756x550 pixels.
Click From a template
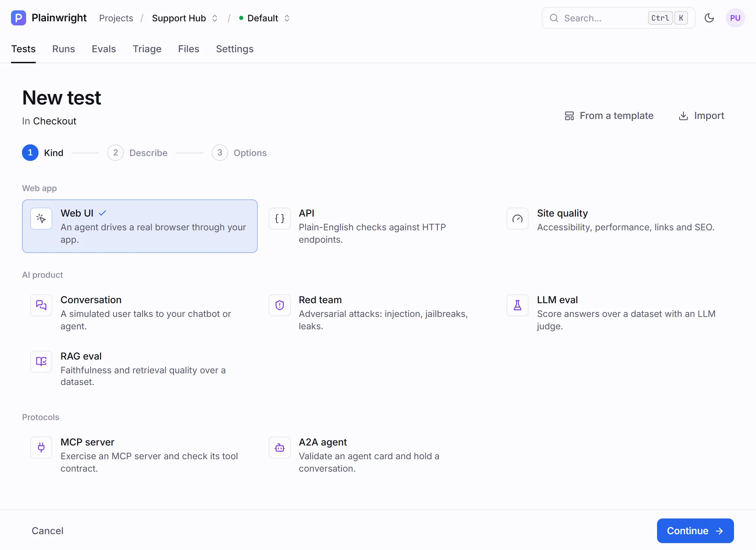click(609, 116)
